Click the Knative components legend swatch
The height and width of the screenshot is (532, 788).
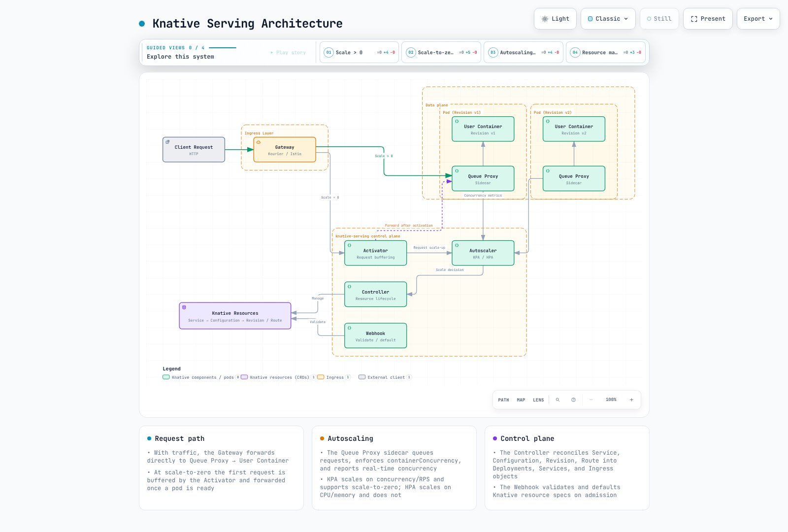(x=166, y=377)
